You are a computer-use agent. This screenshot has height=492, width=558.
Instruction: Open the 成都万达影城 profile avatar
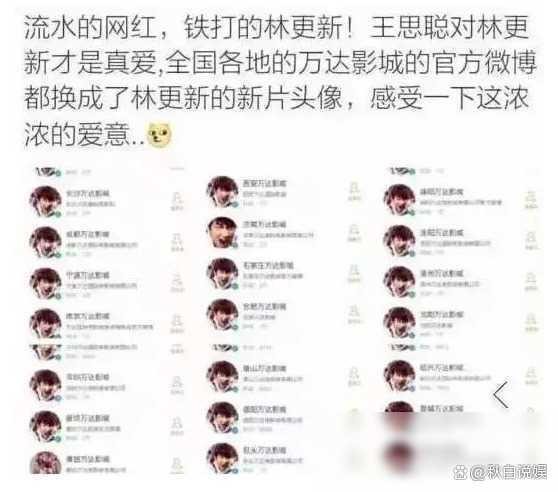(x=45, y=242)
